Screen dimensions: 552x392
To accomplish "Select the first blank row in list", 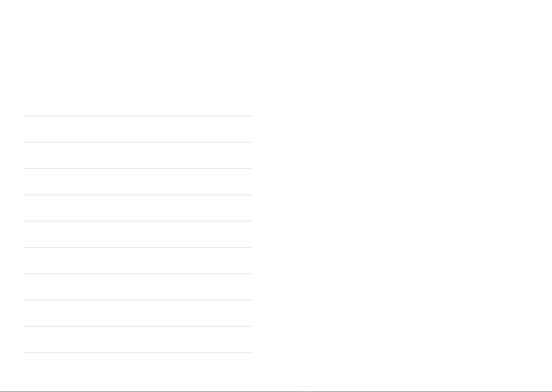I will pyautogui.click(x=137, y=129).
